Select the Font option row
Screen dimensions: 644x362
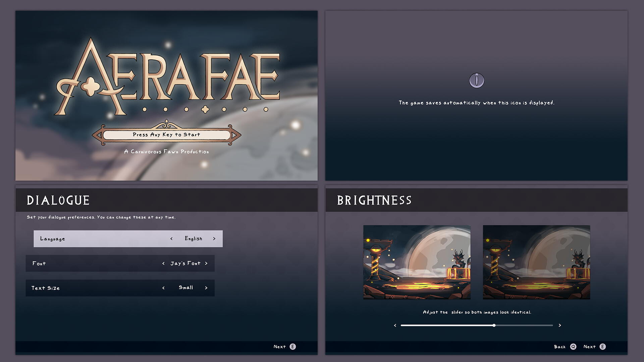120,263
